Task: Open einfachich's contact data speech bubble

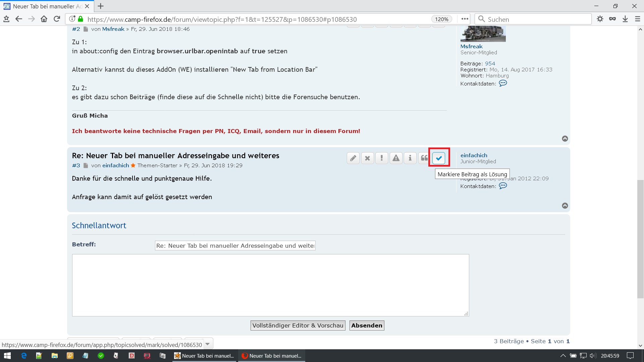Action: coord(503,186)
